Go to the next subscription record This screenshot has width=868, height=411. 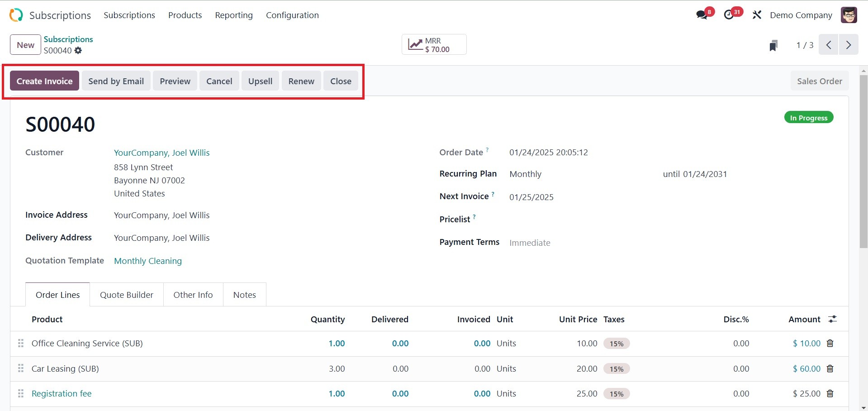click(x=849, y=45)
